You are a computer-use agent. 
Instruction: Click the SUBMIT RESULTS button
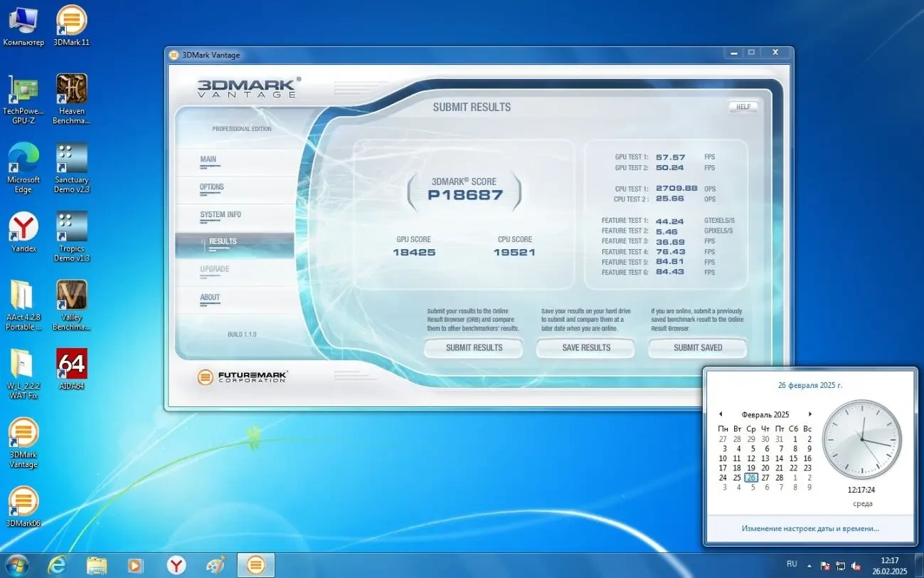[x=473, y=347]
